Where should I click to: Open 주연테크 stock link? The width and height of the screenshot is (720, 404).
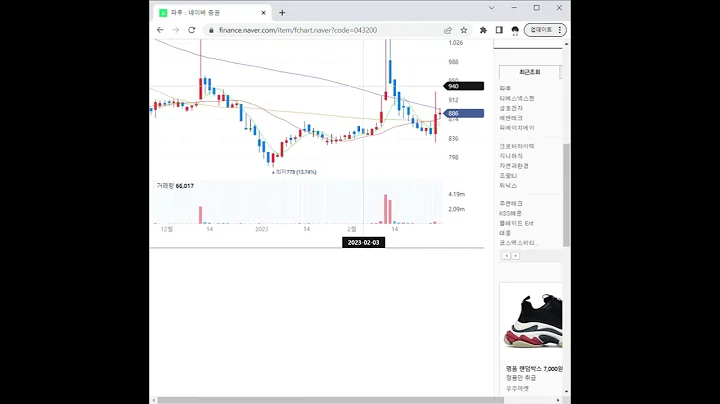click(x=511, y=203)
